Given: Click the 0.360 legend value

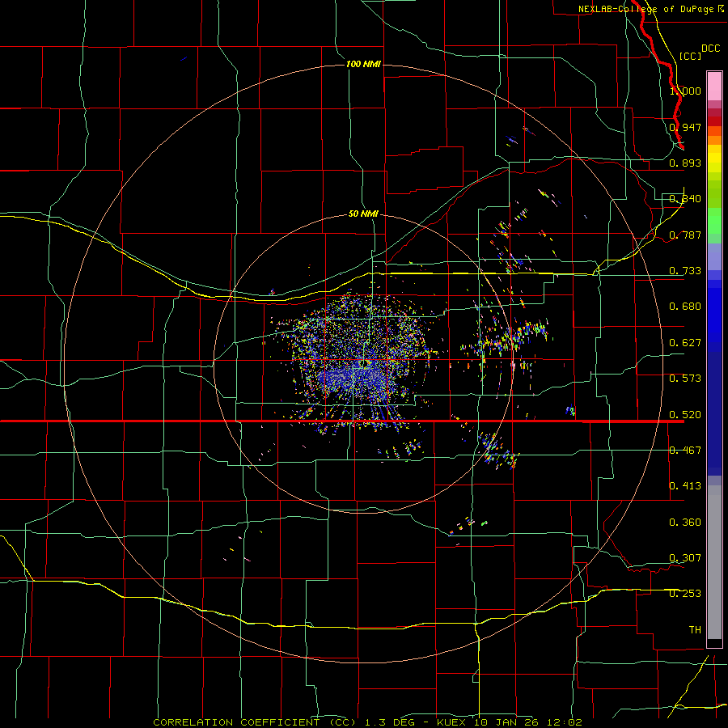Looking at the screenshot, I should pos(685,523).
